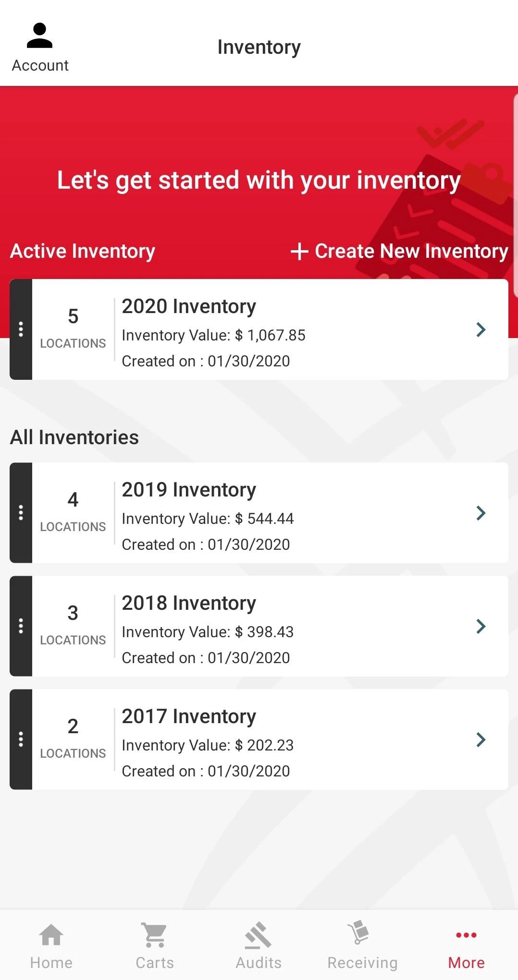Image resolution: width=518 pixels, height=980 pixels.
Task: Open Audits gavel icon
Action: coord(259,935)
